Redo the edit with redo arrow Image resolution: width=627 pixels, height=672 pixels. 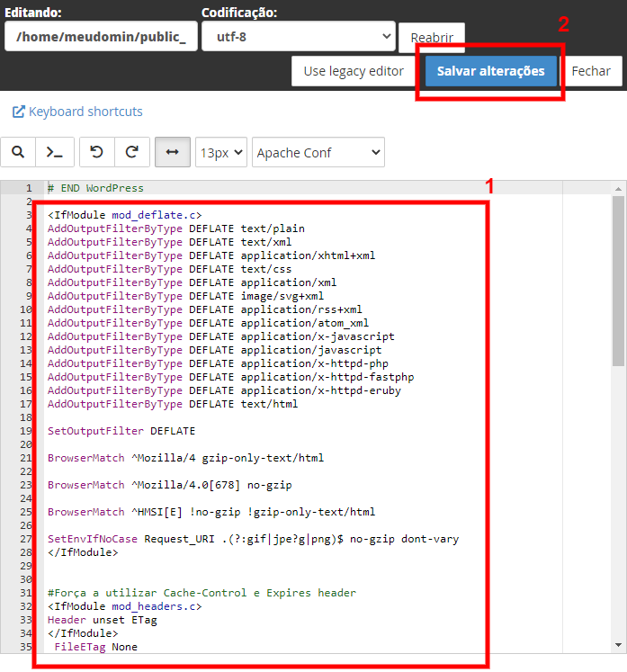132,152
